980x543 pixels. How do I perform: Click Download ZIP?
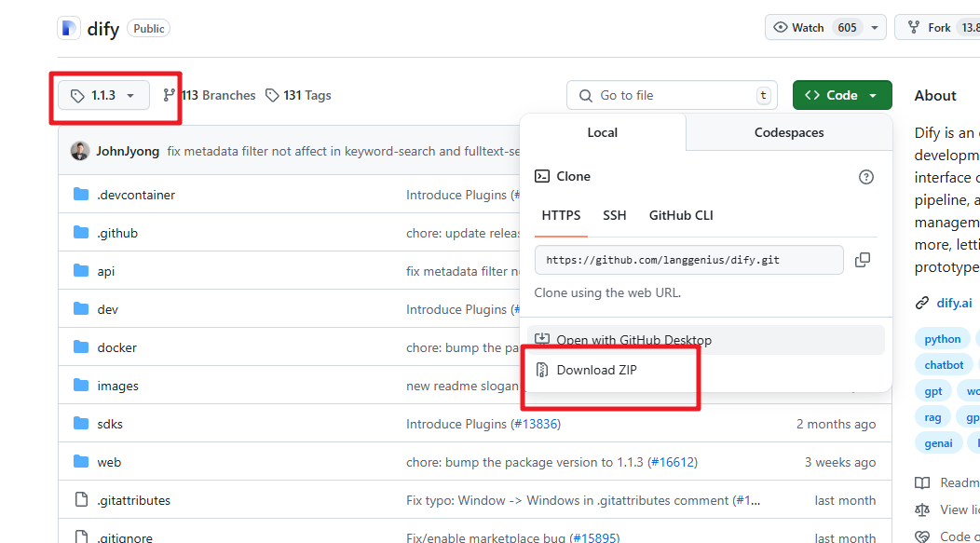point(596,370)
